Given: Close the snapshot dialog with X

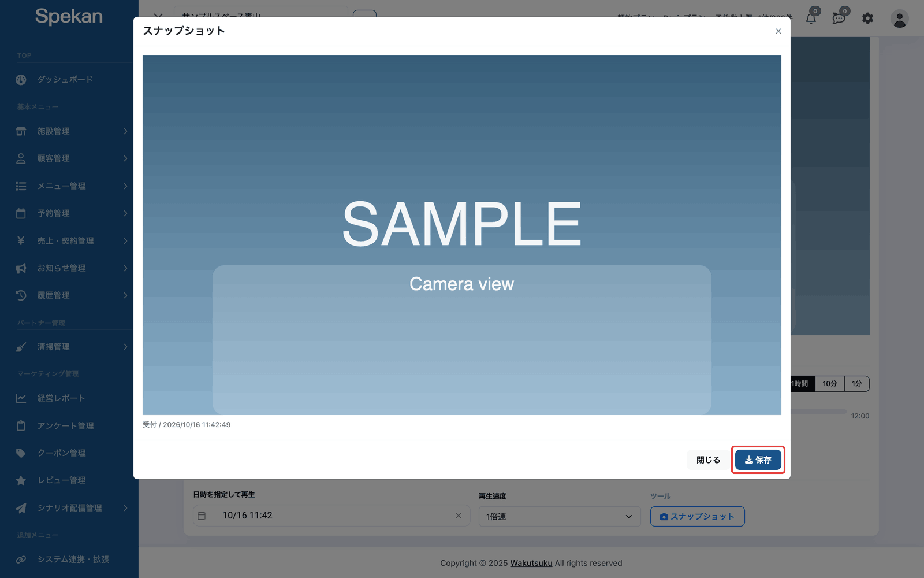Looking at the screenshot, I should point(778,31).
